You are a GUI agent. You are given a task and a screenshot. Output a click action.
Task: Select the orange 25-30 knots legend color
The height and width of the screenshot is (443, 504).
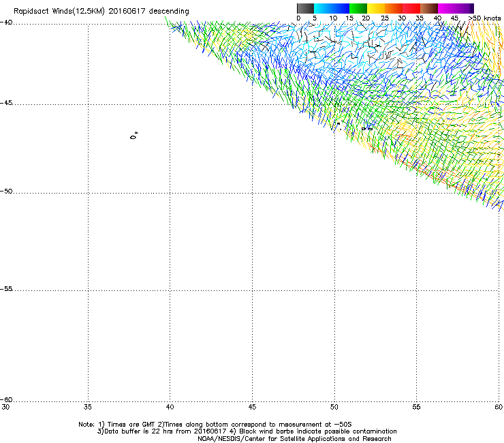click(x=394, y=8)
